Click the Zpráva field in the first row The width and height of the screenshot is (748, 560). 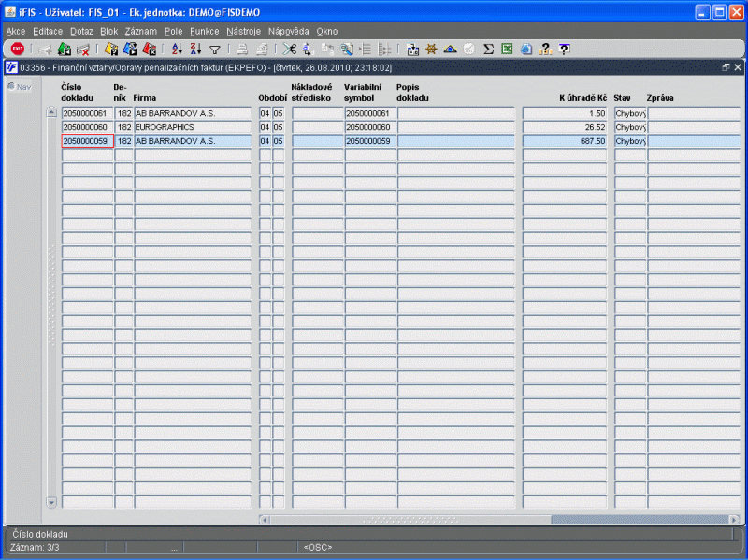(x=694, y=113)
